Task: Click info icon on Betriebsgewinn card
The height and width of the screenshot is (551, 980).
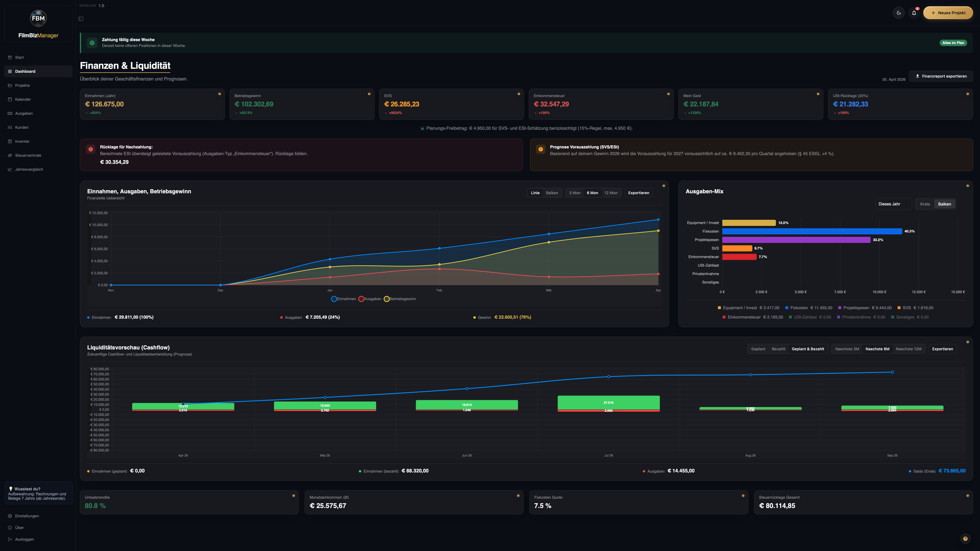Action: (x=369, y=94)
